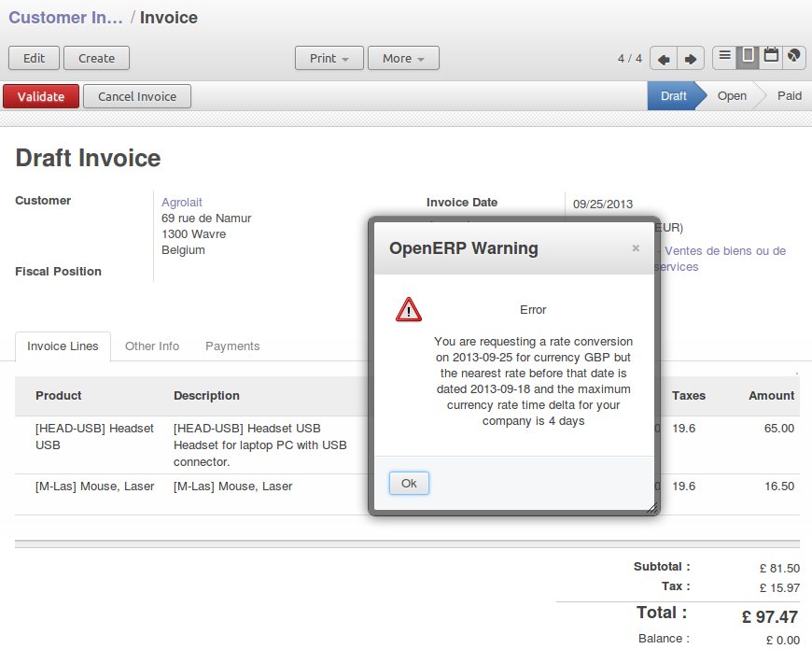Go to the next invoice record arrow
812x649 pixels.
(691, 58)
